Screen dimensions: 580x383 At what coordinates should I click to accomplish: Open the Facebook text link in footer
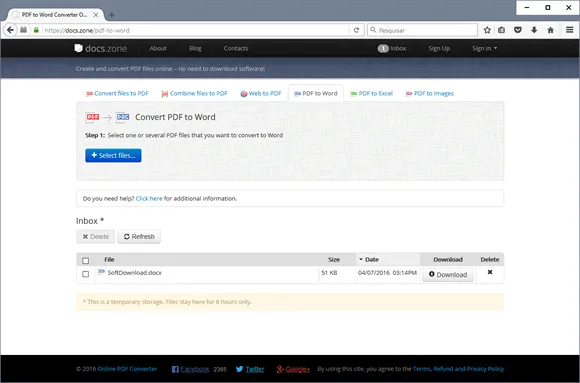coord(195,369)
